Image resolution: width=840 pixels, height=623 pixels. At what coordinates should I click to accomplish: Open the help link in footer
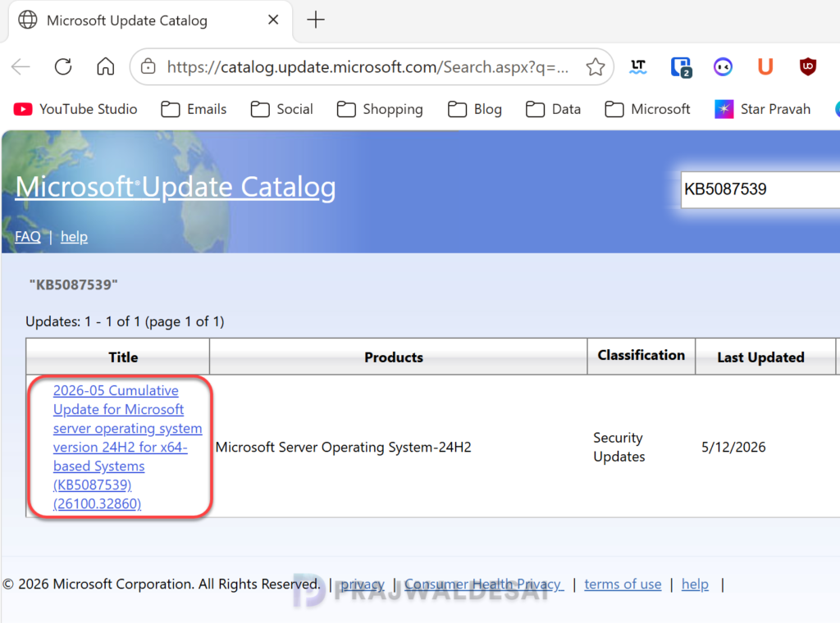coord(695,584)
